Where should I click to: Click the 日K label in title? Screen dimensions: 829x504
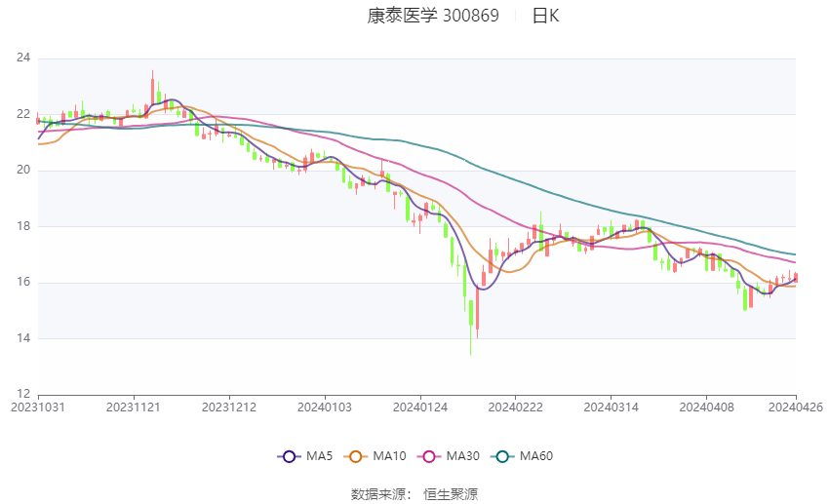[545, 16]
